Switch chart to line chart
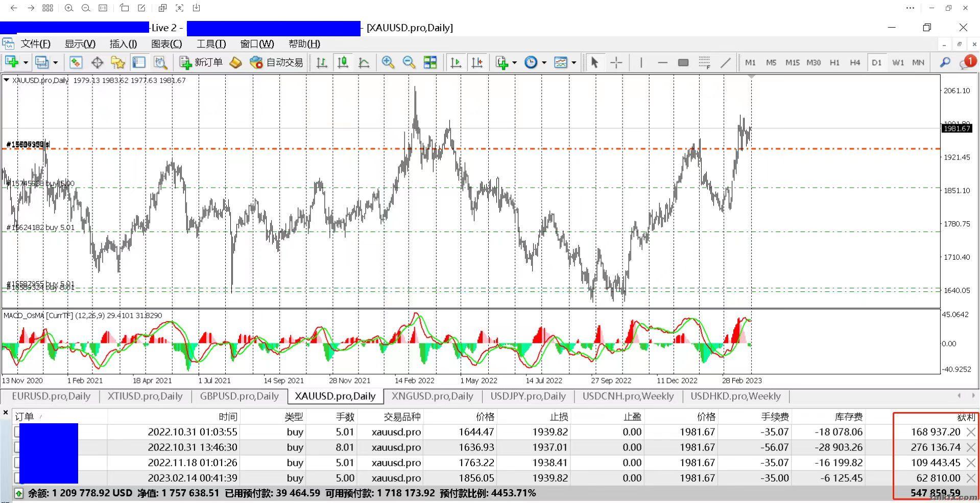The height and width of the screenshot is (503, 980). pos(364,62)
